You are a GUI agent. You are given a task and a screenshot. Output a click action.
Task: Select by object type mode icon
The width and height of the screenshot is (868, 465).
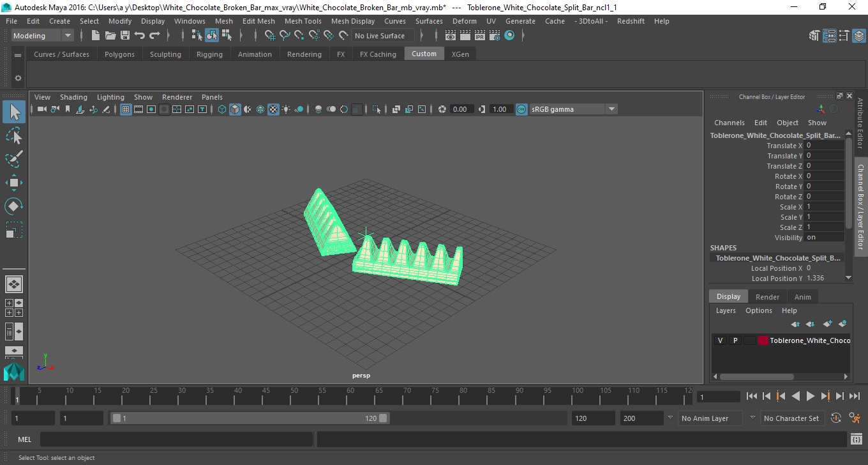click(x=212, y=36)
